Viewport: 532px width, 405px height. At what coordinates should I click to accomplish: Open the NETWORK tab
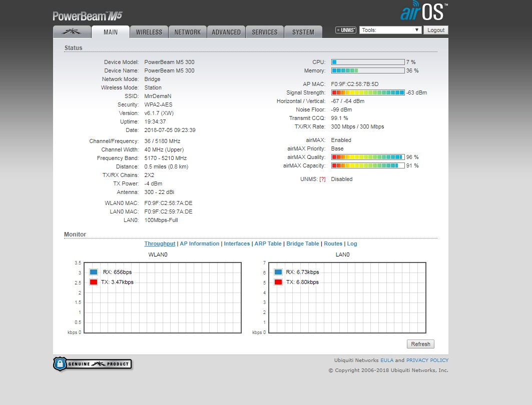[188, 32]
